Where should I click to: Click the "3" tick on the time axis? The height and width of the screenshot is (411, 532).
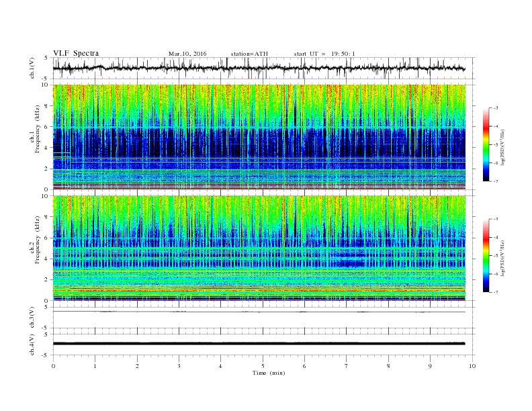pyautogui.click(x=179, y=366)
